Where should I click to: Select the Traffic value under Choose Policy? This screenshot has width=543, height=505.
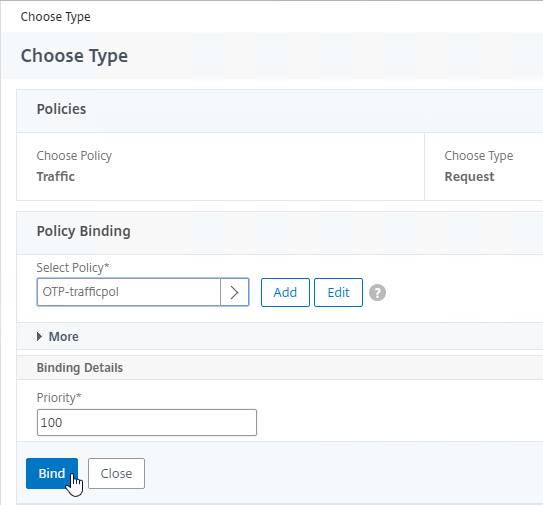click(56, 177)
